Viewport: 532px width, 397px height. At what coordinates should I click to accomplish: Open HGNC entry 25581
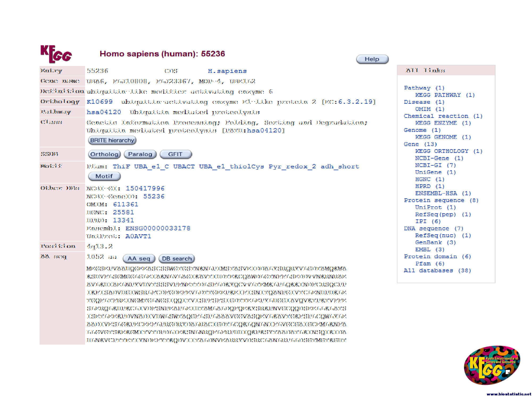click(123, 212)
